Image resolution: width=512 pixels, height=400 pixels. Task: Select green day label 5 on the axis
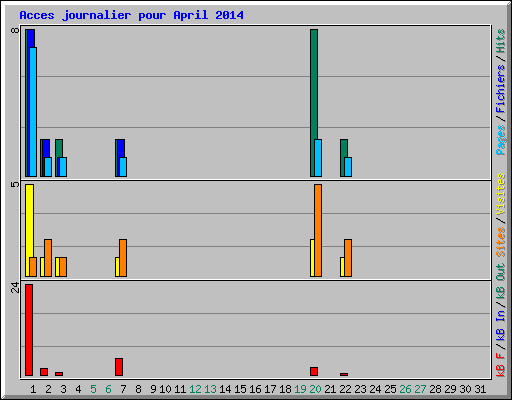[x=93, y=389]
